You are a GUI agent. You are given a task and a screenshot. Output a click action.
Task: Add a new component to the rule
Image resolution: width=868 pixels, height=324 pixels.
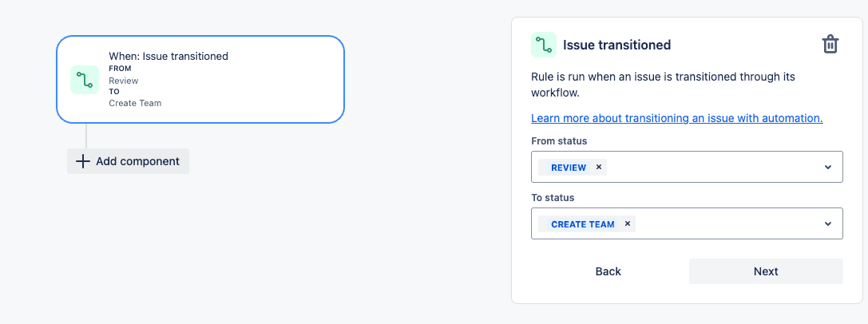[128, 161]
